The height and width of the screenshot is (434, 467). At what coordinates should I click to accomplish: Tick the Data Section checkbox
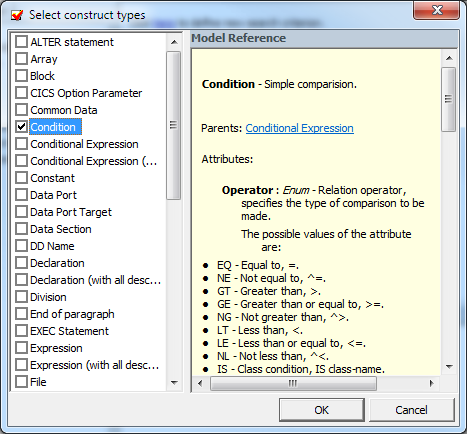point(21,229)
